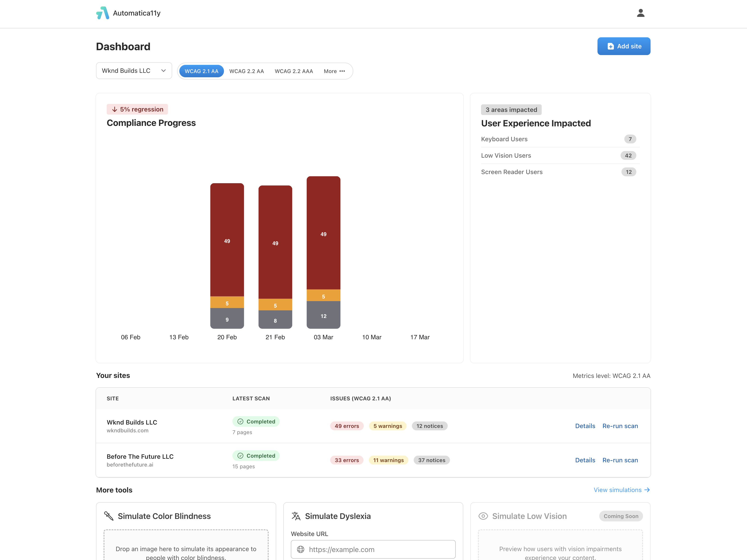
Task: Click the Simulate Low Vision eye icon
Action: [x=483, y=516]
